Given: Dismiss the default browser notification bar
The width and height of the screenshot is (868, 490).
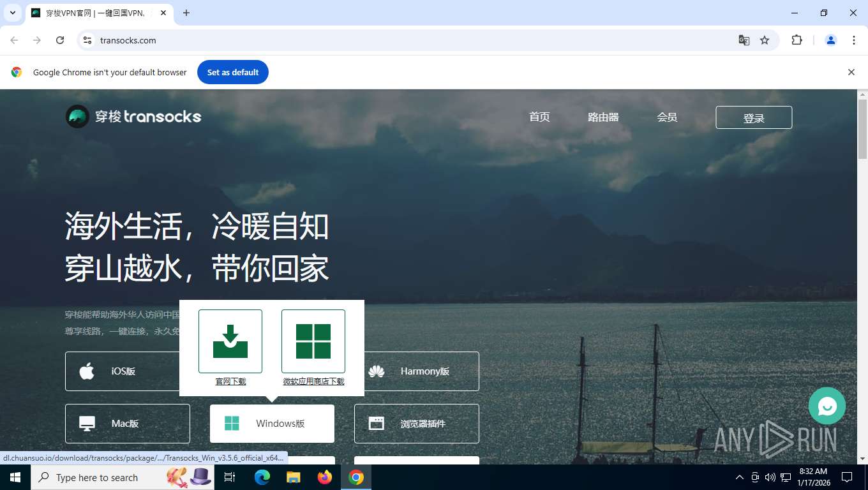Looking at the screenshot, I should [851, 72].
